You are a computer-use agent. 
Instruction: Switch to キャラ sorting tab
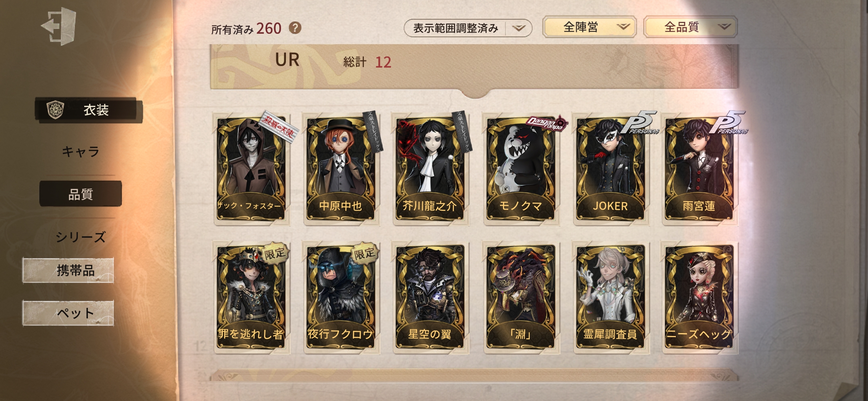click(x=80, y=151)
